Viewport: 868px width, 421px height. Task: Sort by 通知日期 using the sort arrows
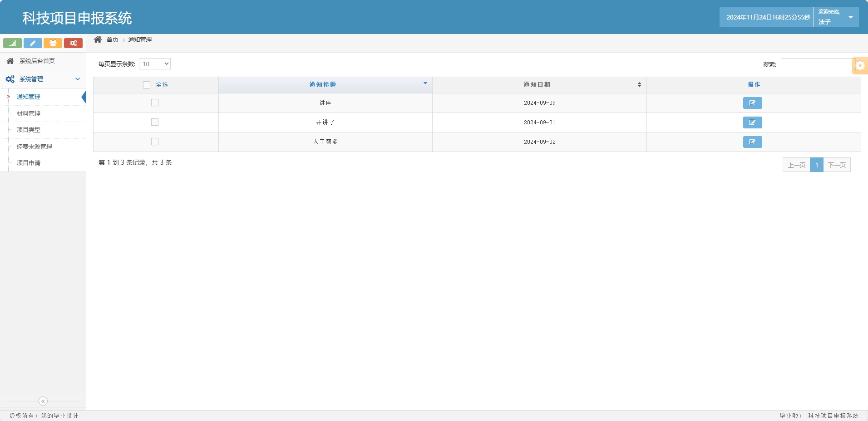tap(639, 84)
